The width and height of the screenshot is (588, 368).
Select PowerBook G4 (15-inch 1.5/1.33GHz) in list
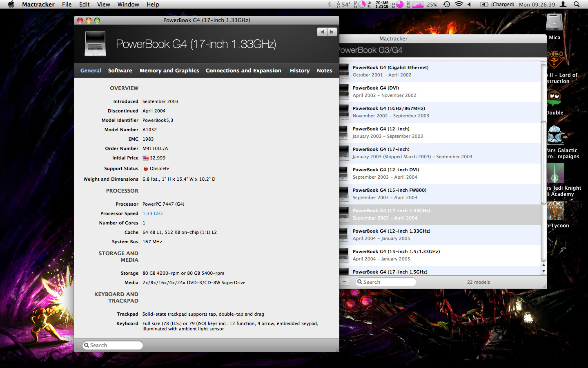tap(440, 256)
